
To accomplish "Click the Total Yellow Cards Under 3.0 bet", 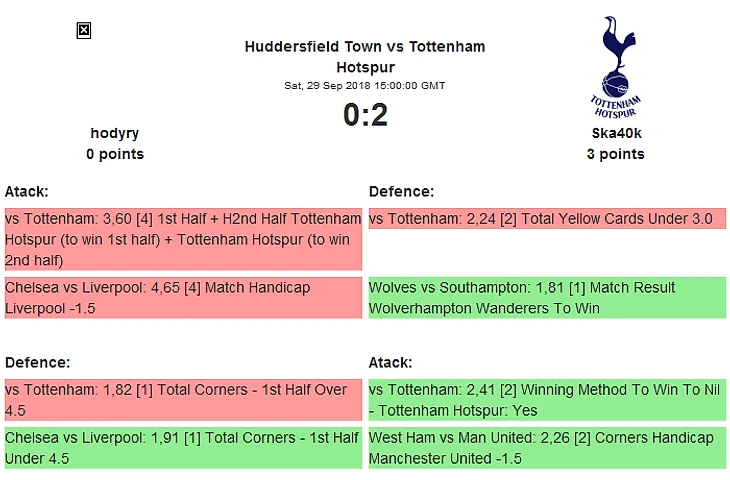I will click(547, 219).
